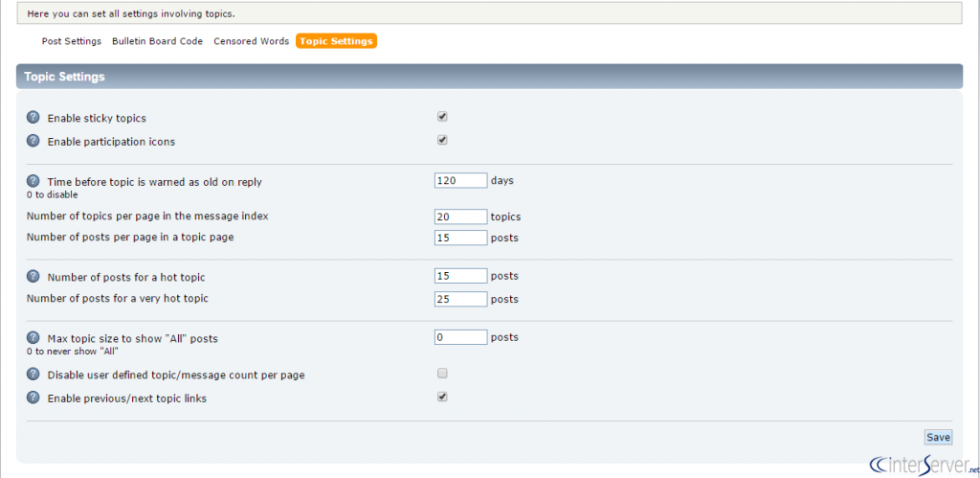Screen dimensions: 980x478
Task: Click Number of posts per page label
Action: pyautogui.click(x=130, y=238)
